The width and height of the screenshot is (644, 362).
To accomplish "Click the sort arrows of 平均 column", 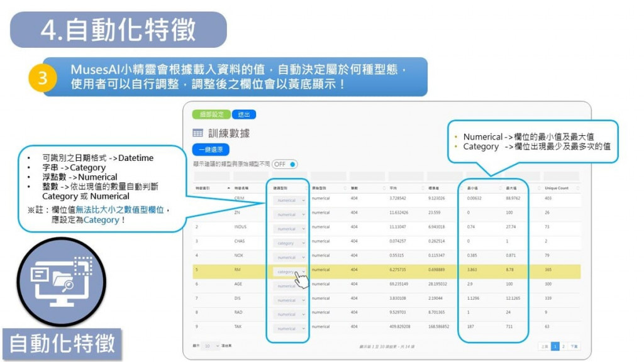I will click(x=423, y=188).
